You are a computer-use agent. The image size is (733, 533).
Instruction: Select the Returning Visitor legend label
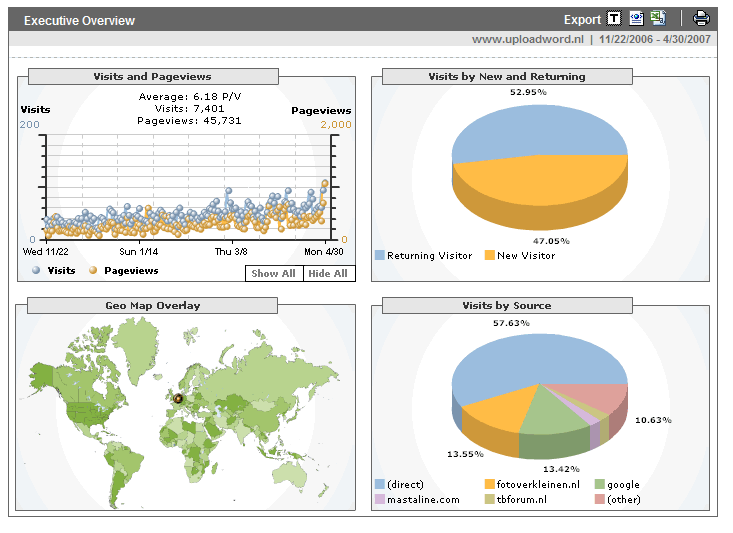(x=430, y=256)
